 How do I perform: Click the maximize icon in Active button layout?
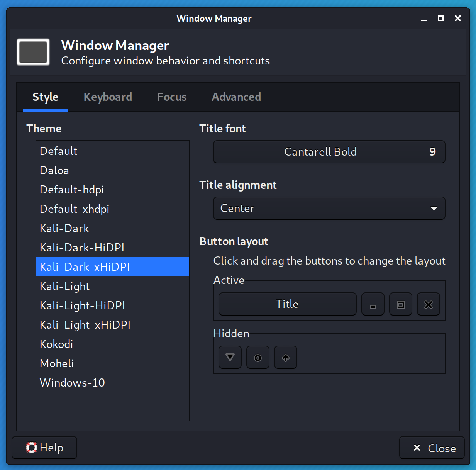click(x=400, y=304)
